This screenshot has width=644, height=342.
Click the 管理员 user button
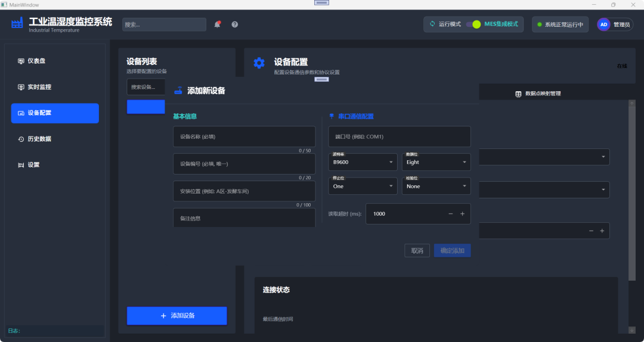615,24
